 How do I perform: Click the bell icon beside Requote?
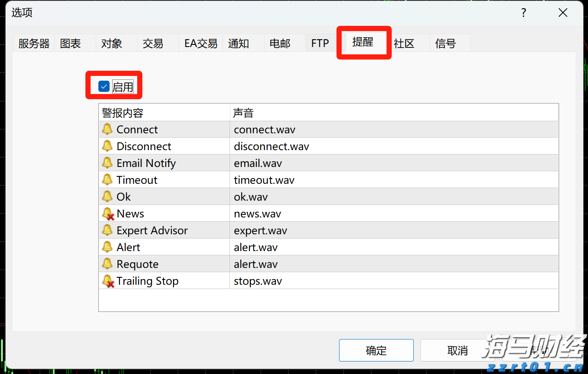(x=107, y=264)
